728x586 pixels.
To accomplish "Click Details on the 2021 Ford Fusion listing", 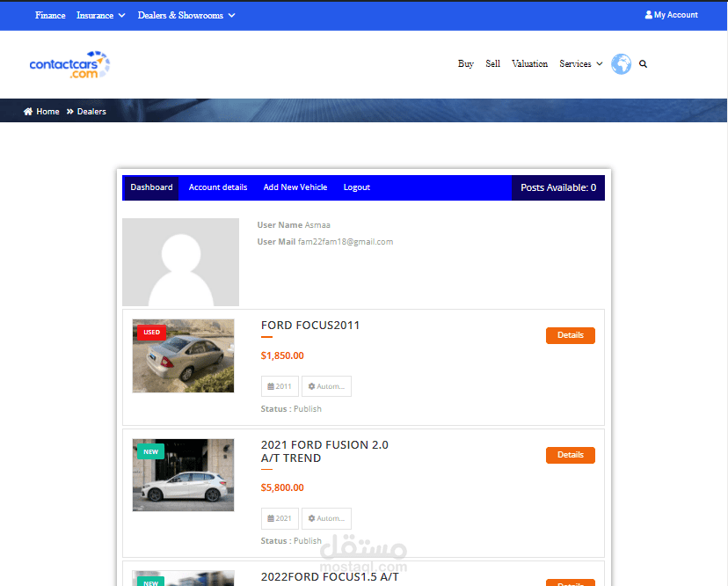I will point(570,455).
